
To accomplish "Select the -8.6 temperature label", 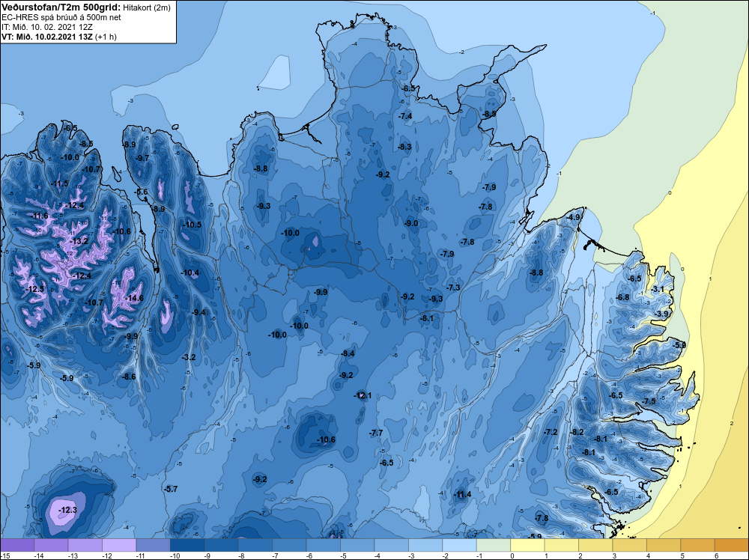I will pyautogui.click(x=129, y=377).
